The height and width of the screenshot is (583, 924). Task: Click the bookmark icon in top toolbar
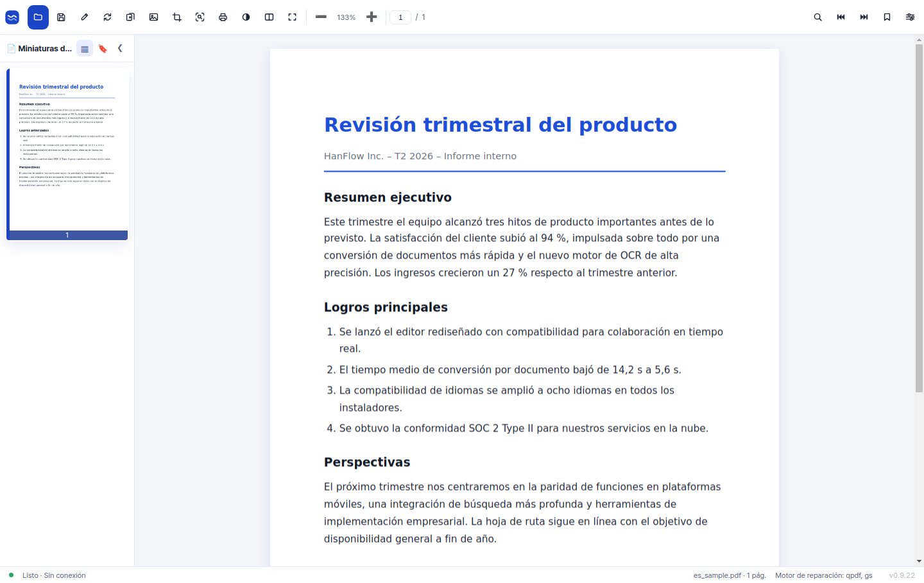(x=887, y=17)
